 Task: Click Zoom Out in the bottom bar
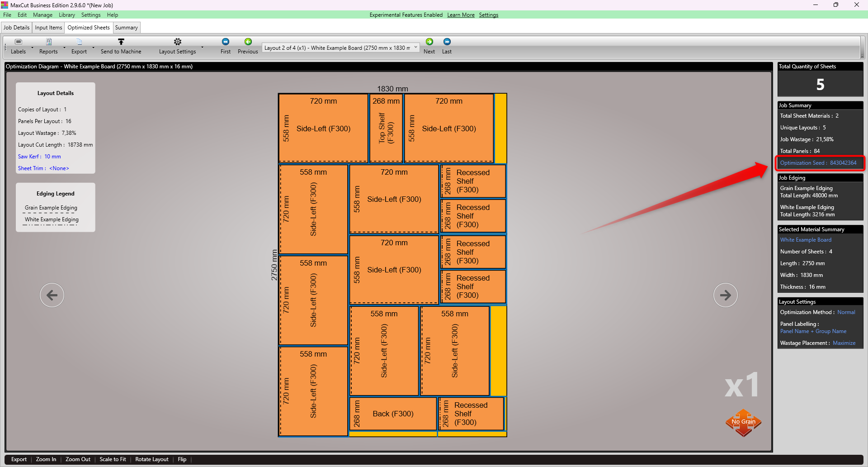78,459
